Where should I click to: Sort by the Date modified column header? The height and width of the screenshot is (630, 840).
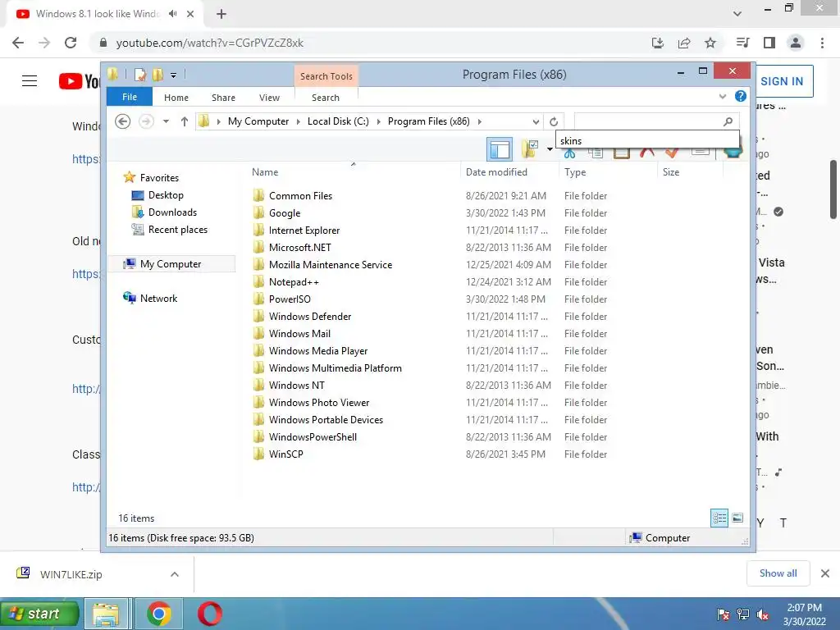tap(496, 172)
